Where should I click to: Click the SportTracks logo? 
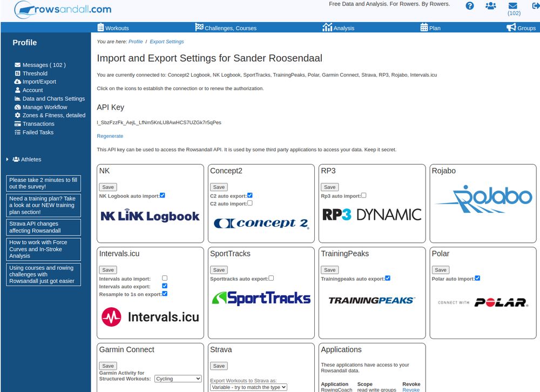coord(261,298)
